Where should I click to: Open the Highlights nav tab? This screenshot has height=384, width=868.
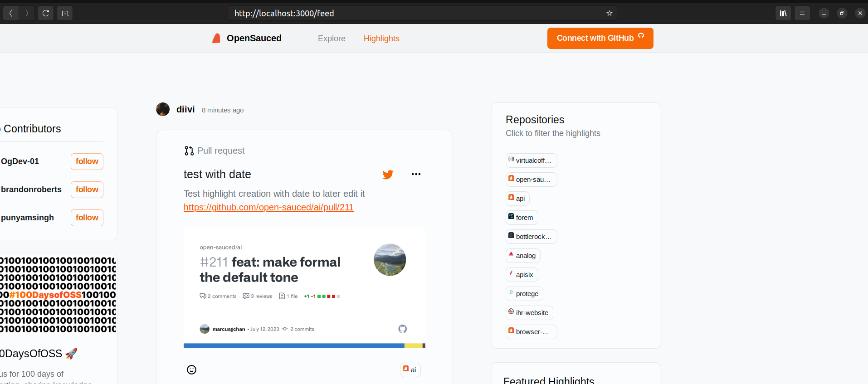click(381, 39)
